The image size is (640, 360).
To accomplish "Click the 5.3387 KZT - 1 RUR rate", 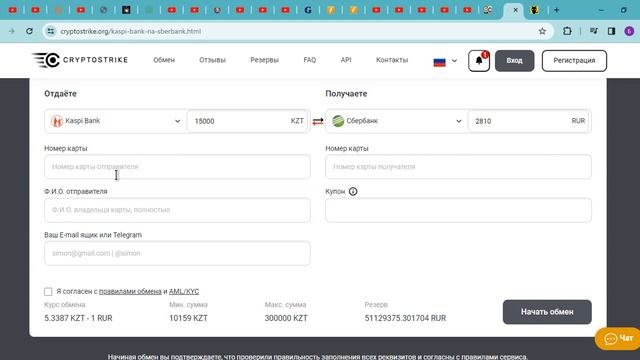I will click(x=78, y=318).
